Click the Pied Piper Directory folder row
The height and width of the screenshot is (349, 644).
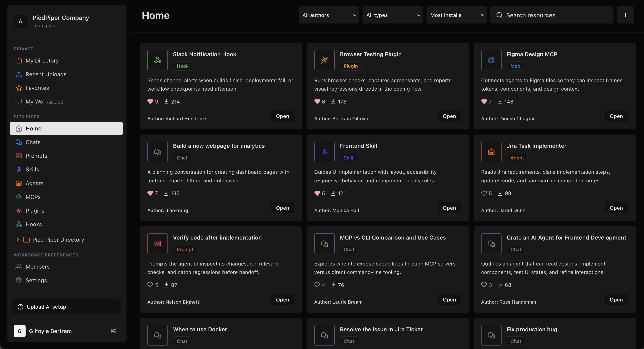[x=66, y=240]
